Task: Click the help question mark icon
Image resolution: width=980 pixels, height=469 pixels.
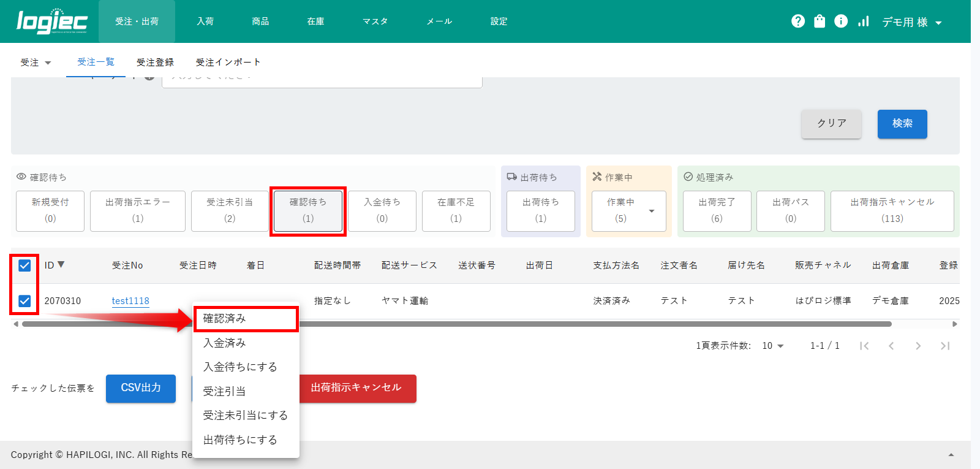Action: pyautogui.click(x=797, y=21)
